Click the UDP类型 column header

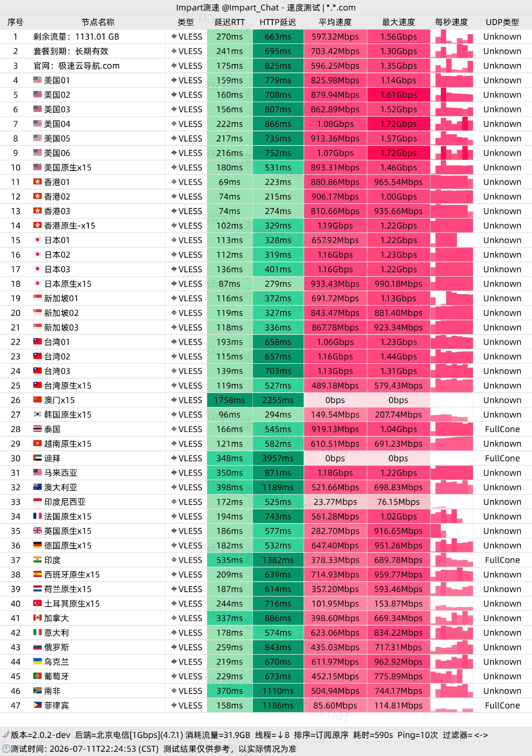click(502, 22)
